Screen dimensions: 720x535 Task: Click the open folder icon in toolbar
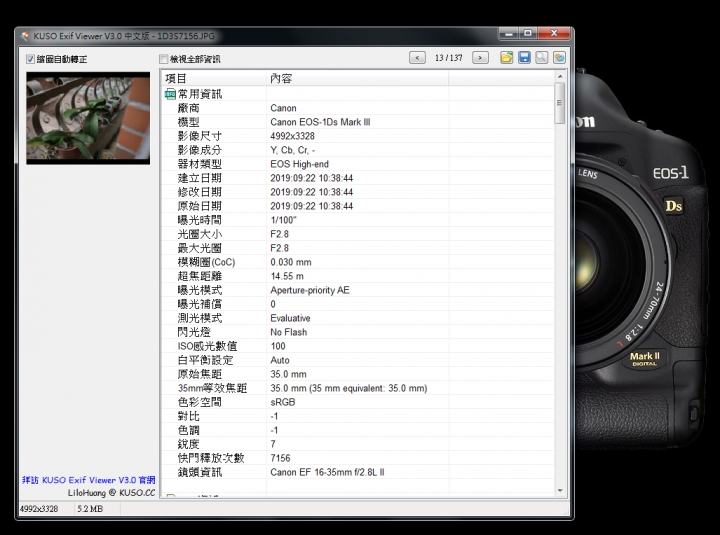506,57
